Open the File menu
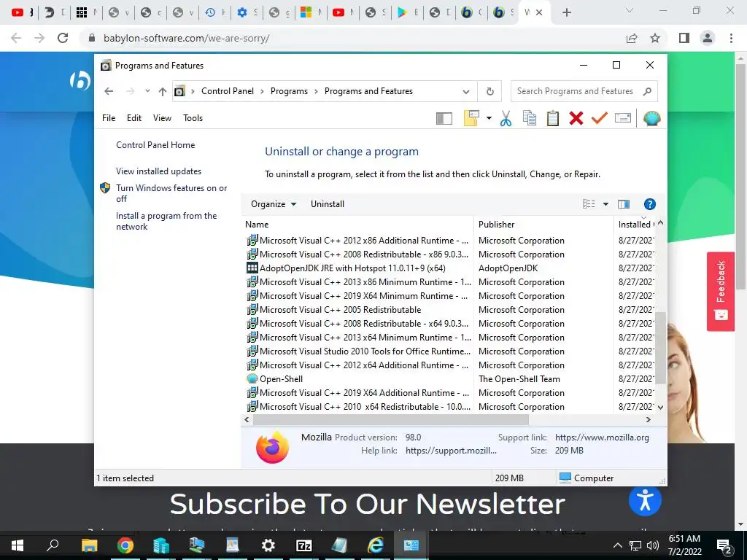Viewport: 747px width, 560px height. 109,118
